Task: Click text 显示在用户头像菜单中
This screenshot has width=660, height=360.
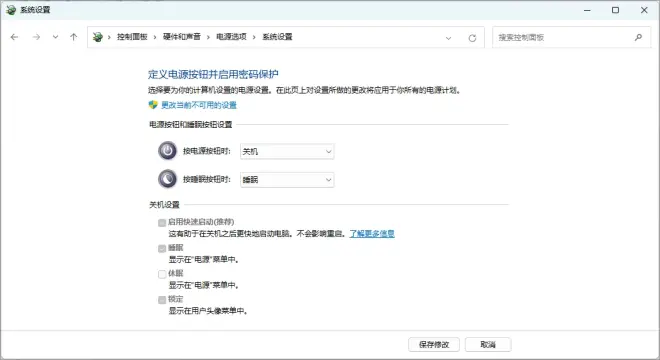Action: point(208,311)
